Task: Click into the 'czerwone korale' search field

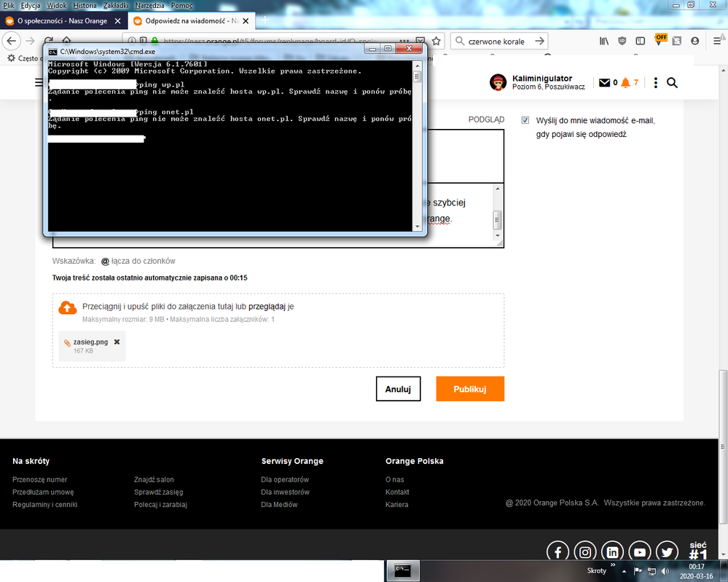Action: point(496,42)
